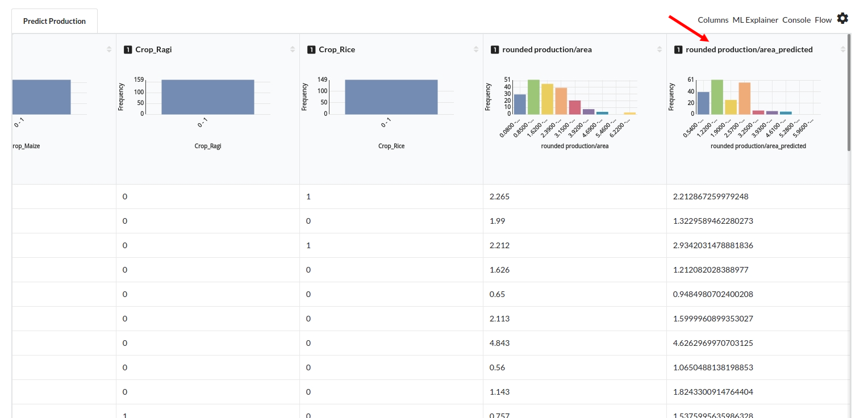Open the settings gear icon

pyautogui.click(x=842, y=19)
